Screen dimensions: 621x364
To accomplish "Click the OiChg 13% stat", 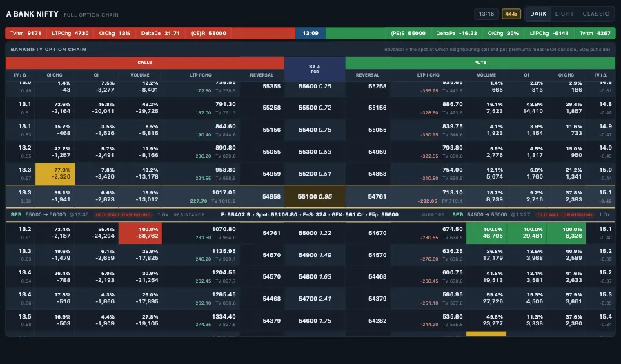I will (115, 33).
